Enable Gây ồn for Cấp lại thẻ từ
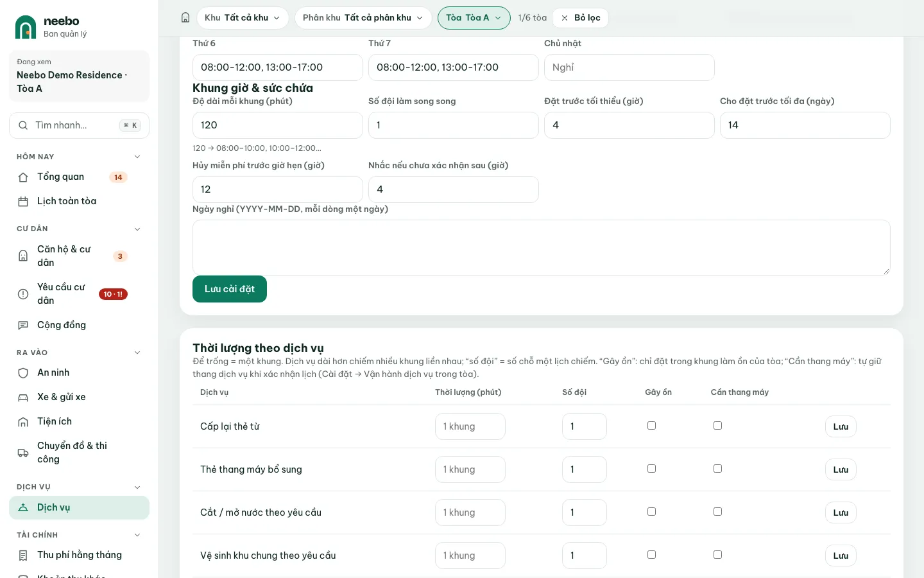 (x=651, y=426)
